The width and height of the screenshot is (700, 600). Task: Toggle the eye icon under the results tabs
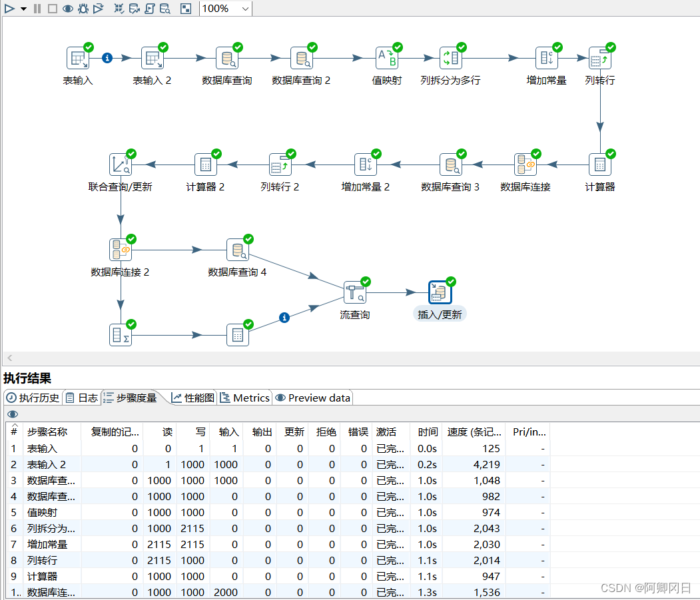pos(11,414)
